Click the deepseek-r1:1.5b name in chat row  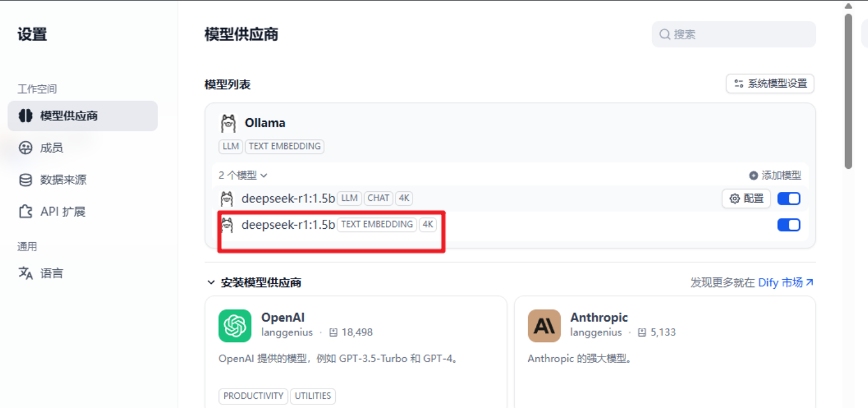(x=288, y=199)
